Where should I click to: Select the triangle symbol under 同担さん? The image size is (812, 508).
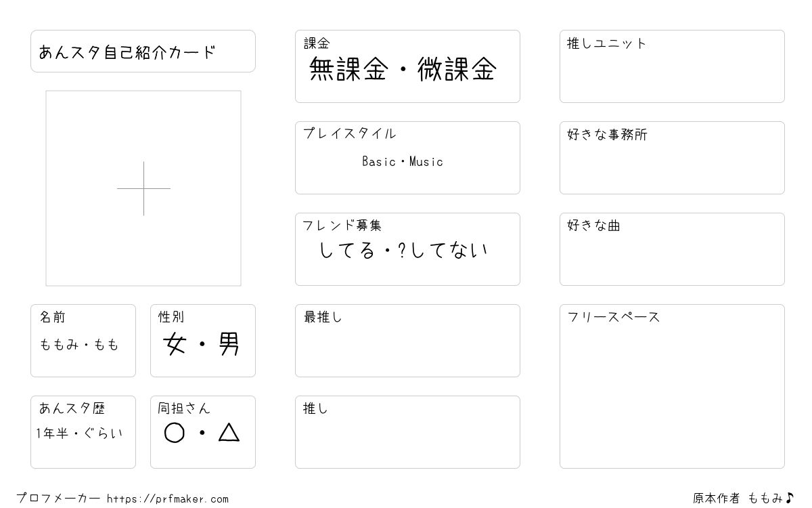pos(229,432)
